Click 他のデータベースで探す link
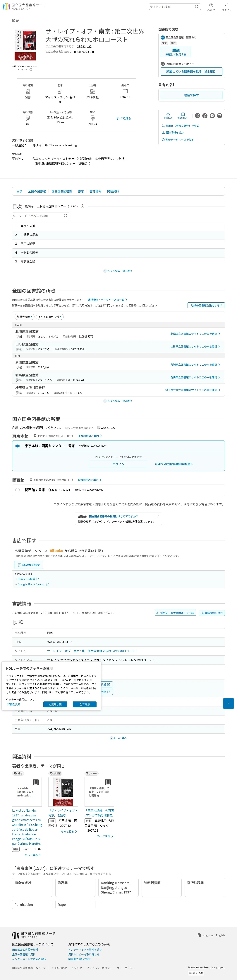This screenshot has height=980, width=237. (178, 140)
